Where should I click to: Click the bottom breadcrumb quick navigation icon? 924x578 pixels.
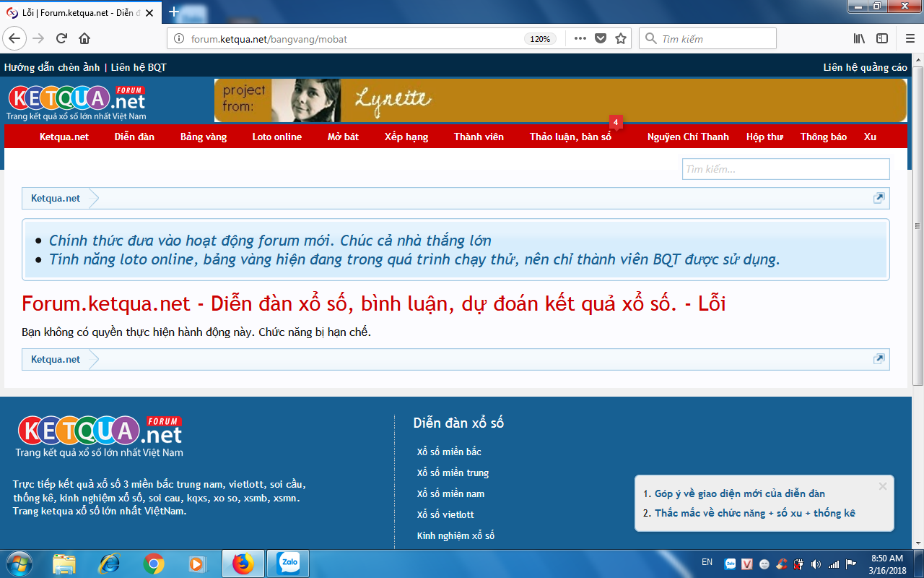tap(879, 359)
